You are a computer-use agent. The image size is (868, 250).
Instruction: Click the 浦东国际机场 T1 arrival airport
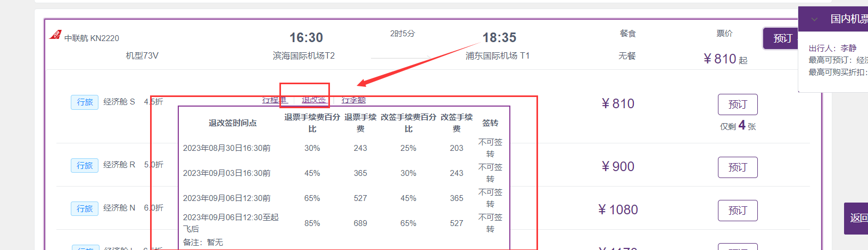pos(497,56)
